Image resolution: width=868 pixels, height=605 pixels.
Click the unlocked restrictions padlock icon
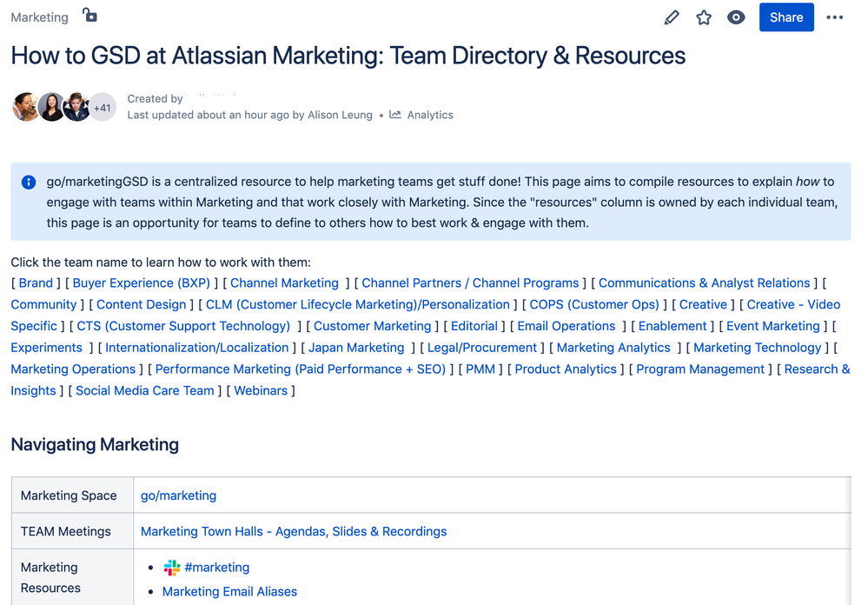[89, 16]
